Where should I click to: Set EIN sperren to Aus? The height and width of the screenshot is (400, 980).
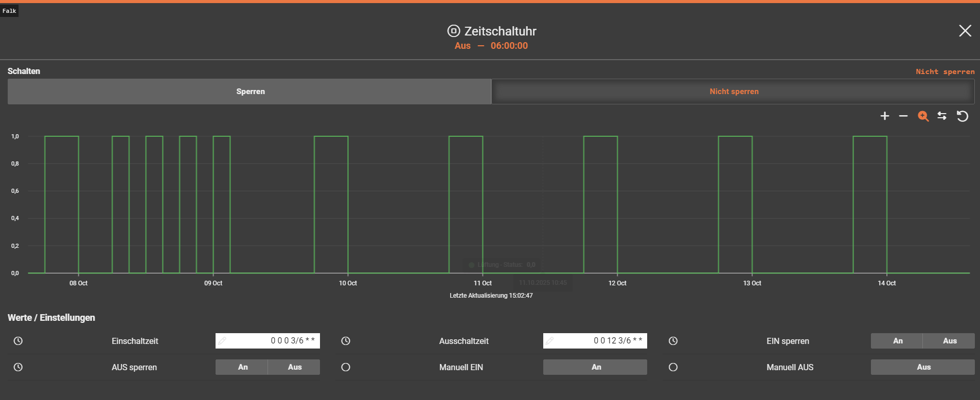(x=949, y=341)
